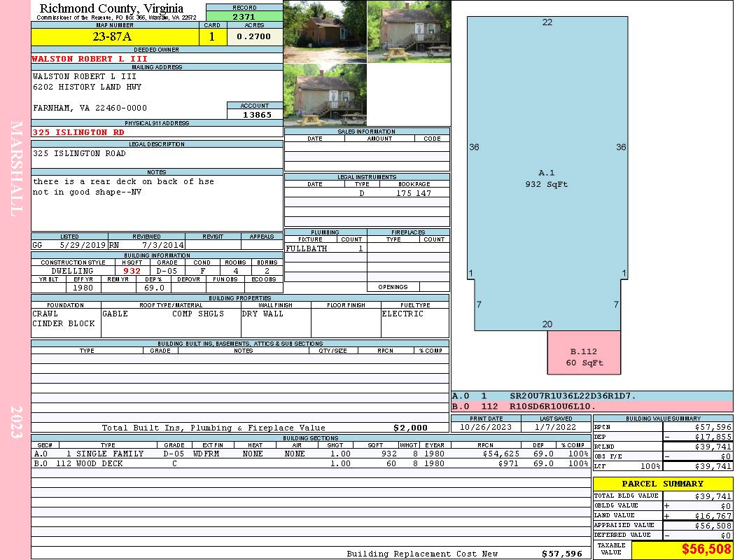Click the green record number 2371 field

(244, 16)
